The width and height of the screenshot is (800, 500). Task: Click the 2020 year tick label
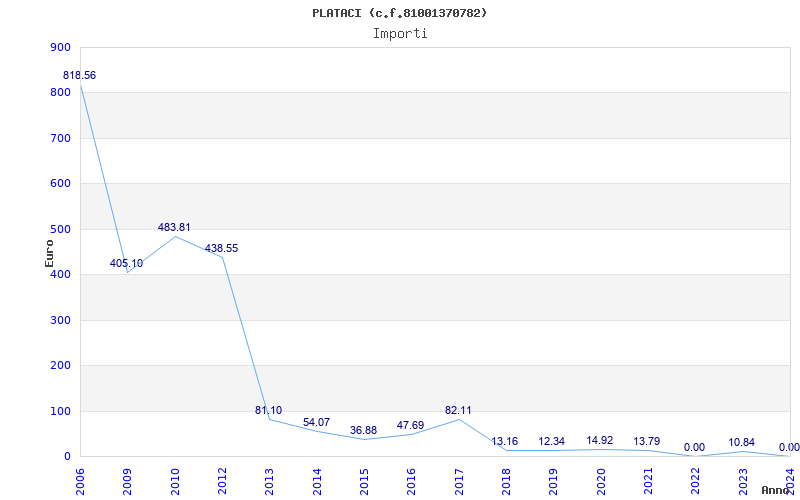tap(601, 482)
